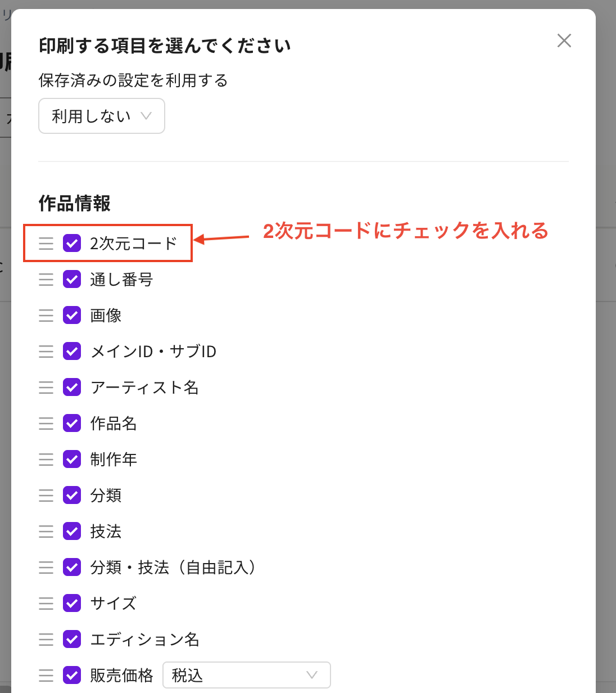Click the reorder handle next to 通し番号
This screenshot has height=693, width=616.
click(x=46, y=280)
